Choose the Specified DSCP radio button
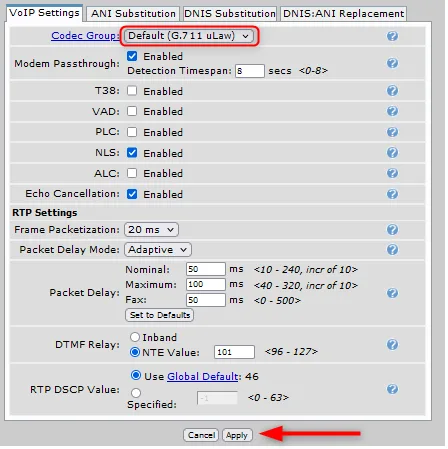 click(136, 393)
